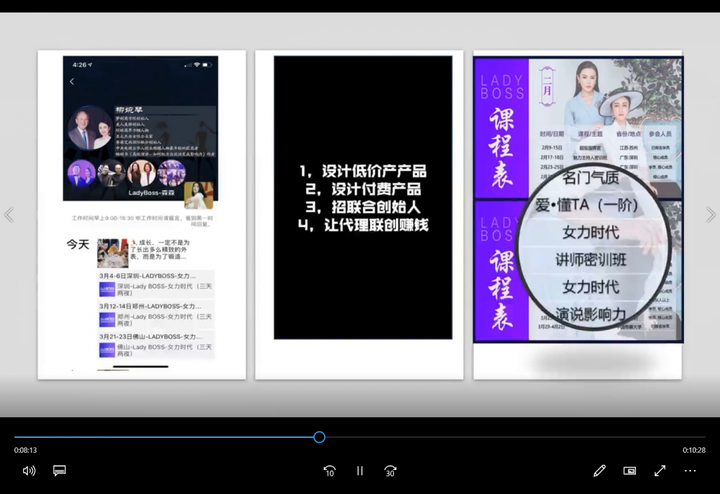
Task: Go to the previous item arrow
Action: (9, 215)
